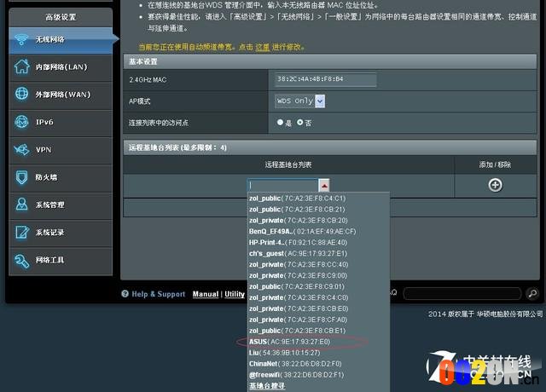Click the remote base station input box
The width and height of the screenshot is (546, 392).
(x=282, y=186)
